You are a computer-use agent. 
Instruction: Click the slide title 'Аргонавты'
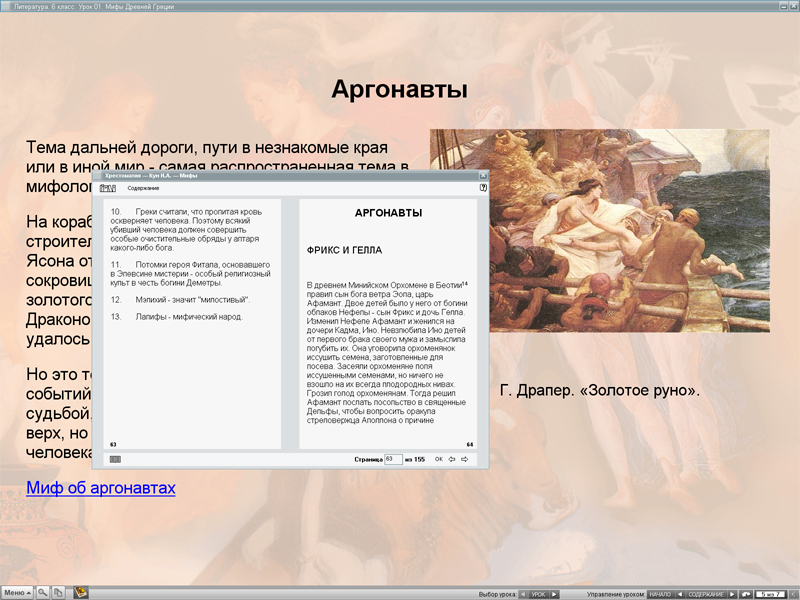click(x=399, y=89)
